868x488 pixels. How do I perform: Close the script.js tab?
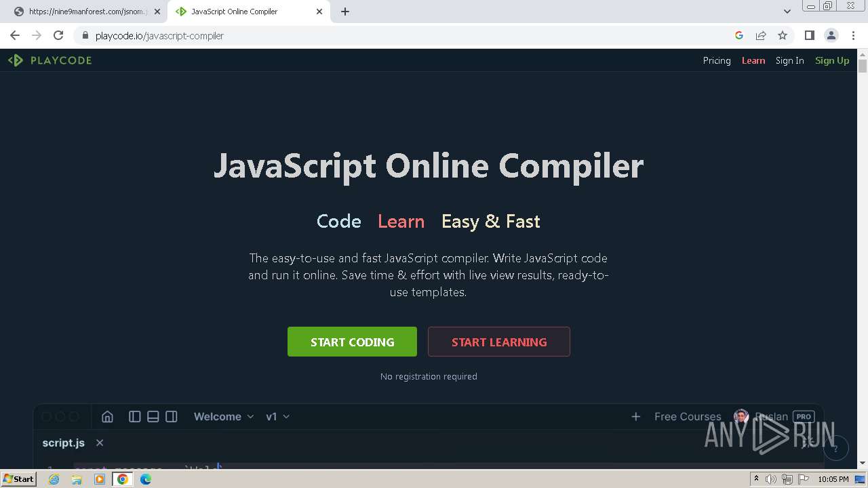[x=100, y=443]
